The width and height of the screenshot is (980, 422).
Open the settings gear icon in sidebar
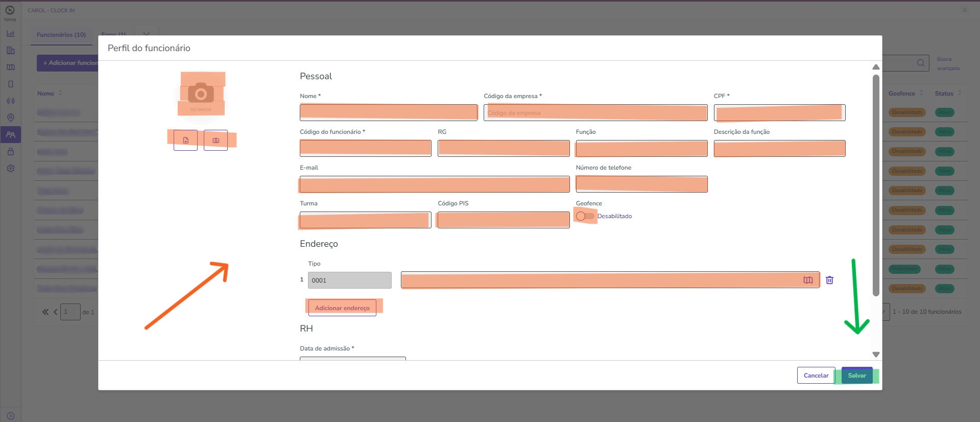(11, 169)
